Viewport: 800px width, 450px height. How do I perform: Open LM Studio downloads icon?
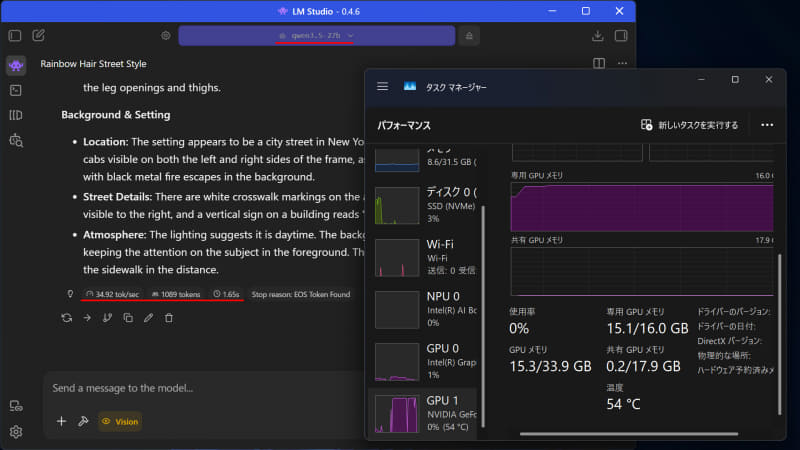click(597, 36)
